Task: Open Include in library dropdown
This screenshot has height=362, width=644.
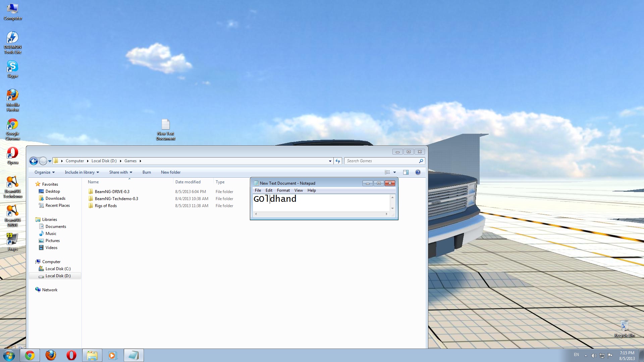Action: click(x=82, y=172)
